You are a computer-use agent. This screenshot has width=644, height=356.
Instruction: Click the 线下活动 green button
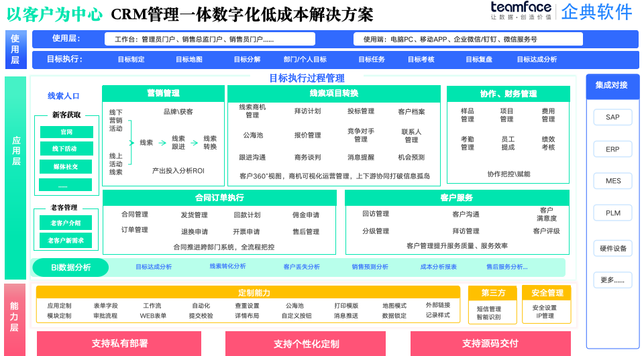coord(66,149)
